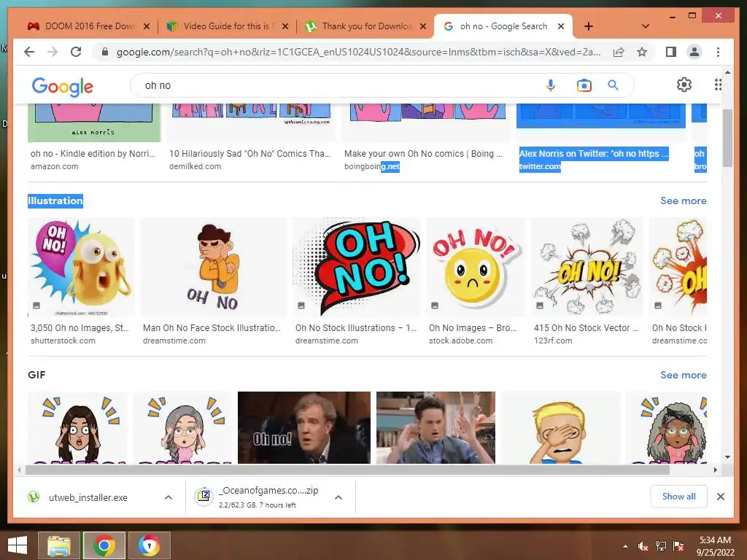Open dark-haired bitmoji girl GIF
Viewport: 747px width, 560px height.
[x=77, y=427]
